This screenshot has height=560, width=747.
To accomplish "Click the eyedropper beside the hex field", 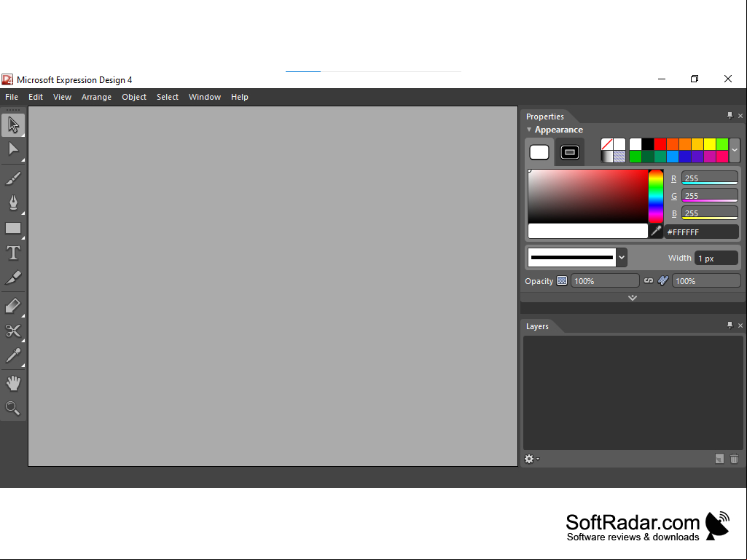I will click(x=656, y=231).
